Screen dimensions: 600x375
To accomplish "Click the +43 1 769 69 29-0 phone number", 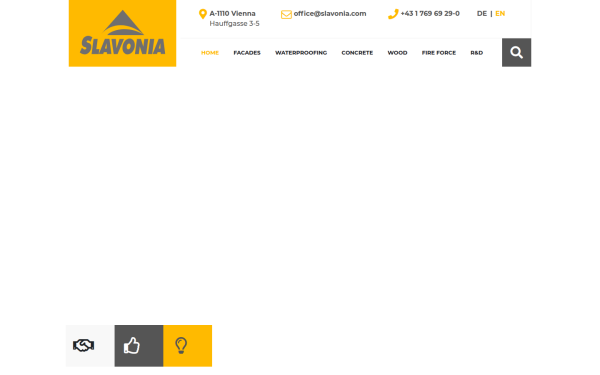I will click(430, 14).
